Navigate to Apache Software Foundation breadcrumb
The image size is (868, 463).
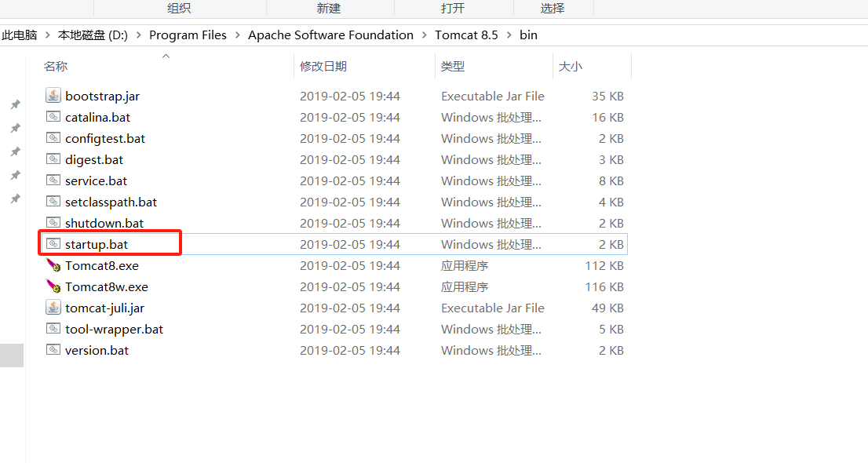pos(330,35)
